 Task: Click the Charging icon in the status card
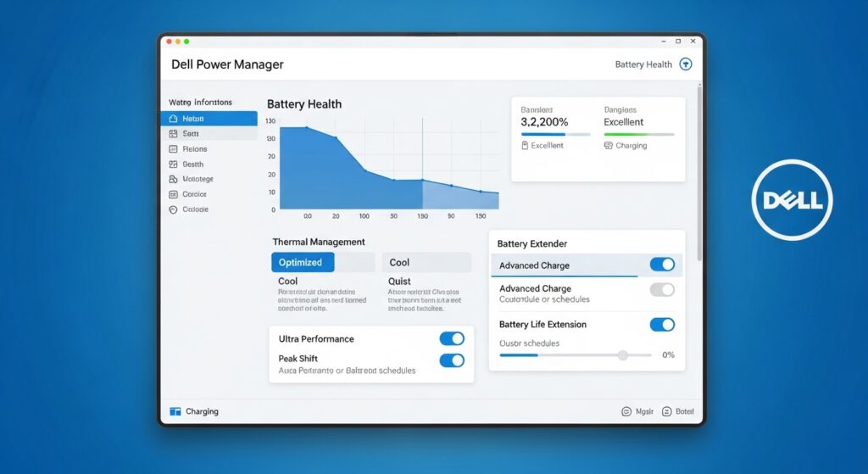pos(608,146)
